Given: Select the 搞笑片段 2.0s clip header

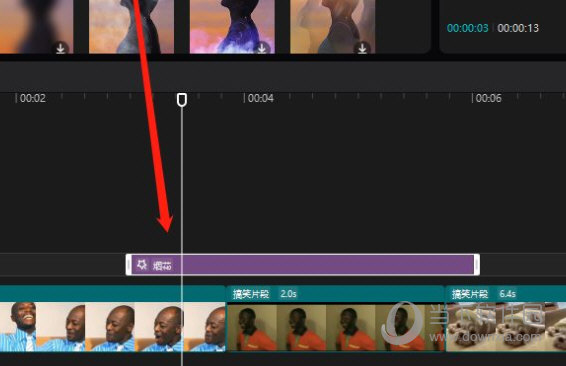Looking at the screenshot, I should tap(335, 294).
